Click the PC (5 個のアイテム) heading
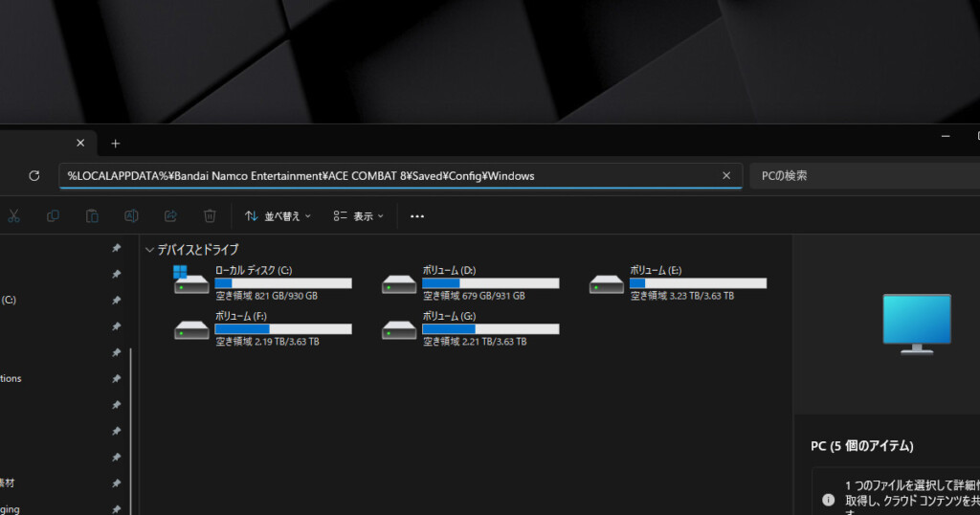 pyautogui.click(x=862, y=446)
